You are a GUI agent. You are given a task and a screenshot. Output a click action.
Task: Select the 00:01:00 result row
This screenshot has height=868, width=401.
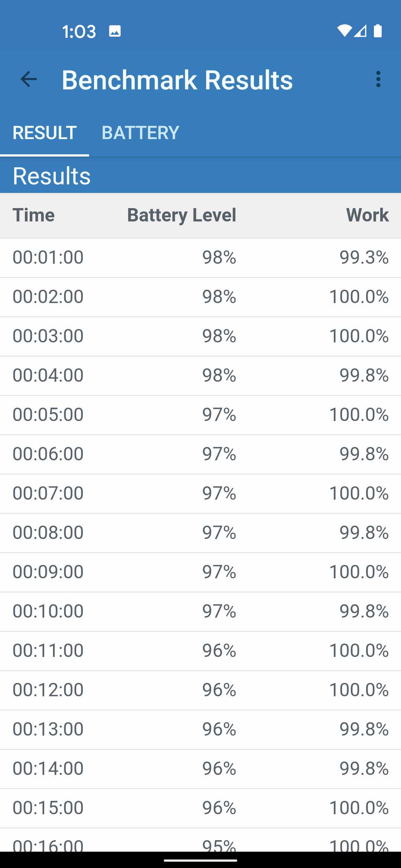click(x=200, y=257)
